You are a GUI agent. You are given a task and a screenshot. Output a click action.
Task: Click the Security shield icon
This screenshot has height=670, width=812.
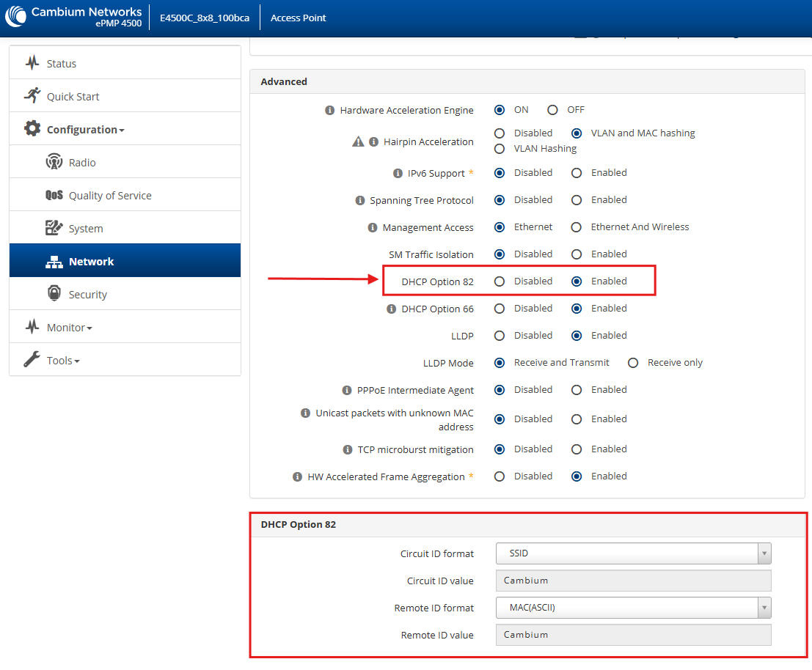(x=54, y=292)
